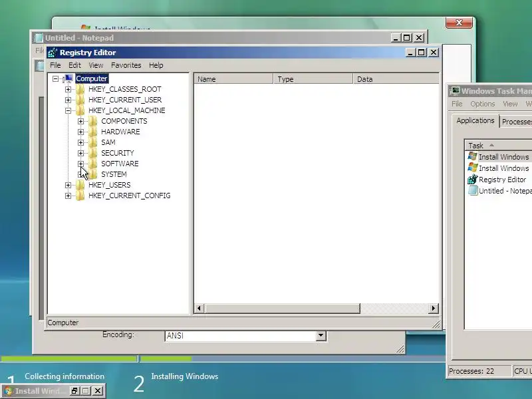The image size is (532, 399).
Task: Sort Task Manager list by Task column
Action: tap(498, 146)
